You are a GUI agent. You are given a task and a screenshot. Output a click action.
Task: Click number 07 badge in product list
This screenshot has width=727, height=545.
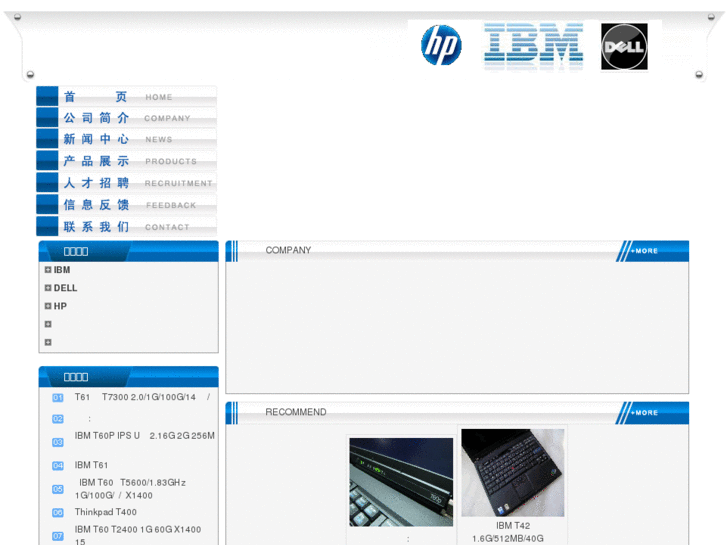(57, 536)
